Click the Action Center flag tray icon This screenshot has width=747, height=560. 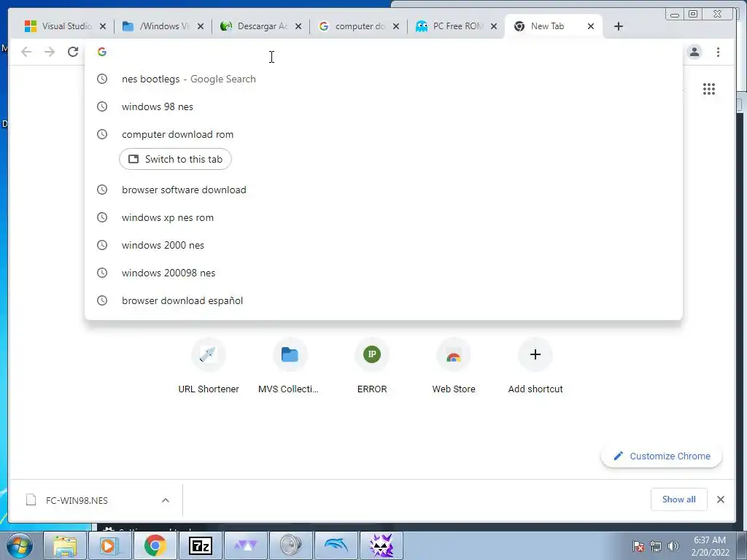[638, 546]
